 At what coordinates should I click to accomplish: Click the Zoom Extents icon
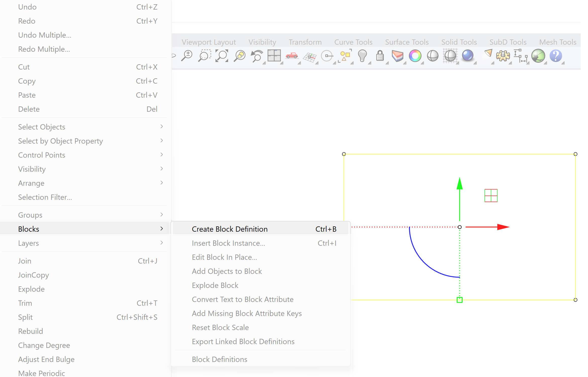point(222,56)
